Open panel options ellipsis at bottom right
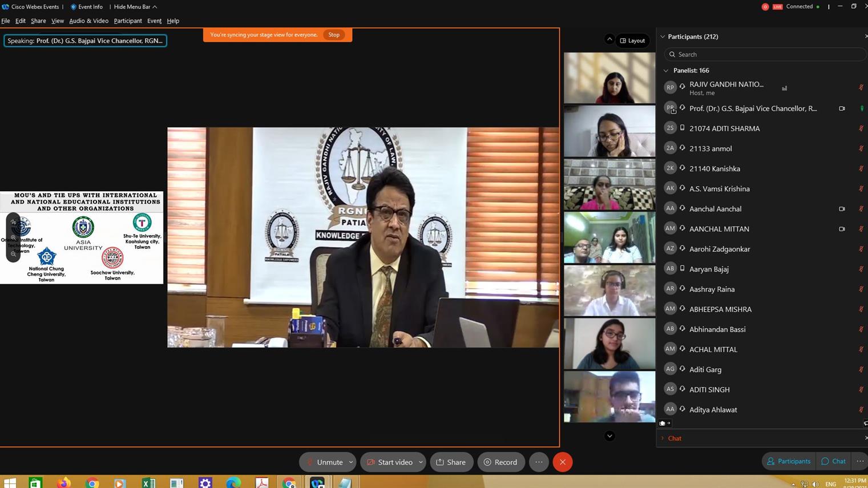868x488 pixels. click(860, 461)
